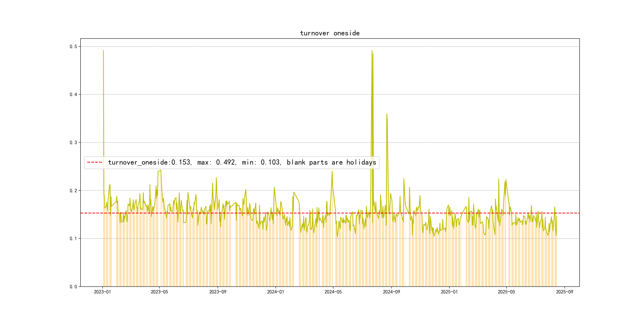The height and width of the screenshot is (322, 644).
Task: Click the 0.3 y-axis tick label
Action: pos(73,143)
